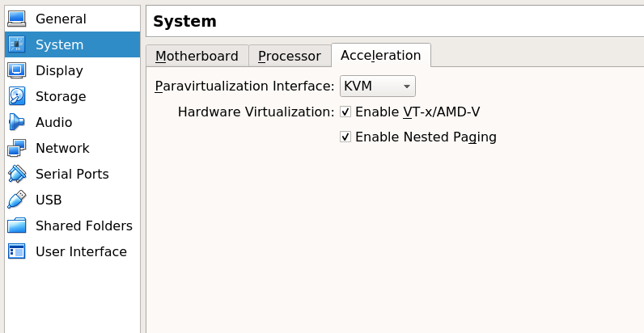Click the USB plug icon
This screenshot has width=644, height=333.
tap(17, 200)
